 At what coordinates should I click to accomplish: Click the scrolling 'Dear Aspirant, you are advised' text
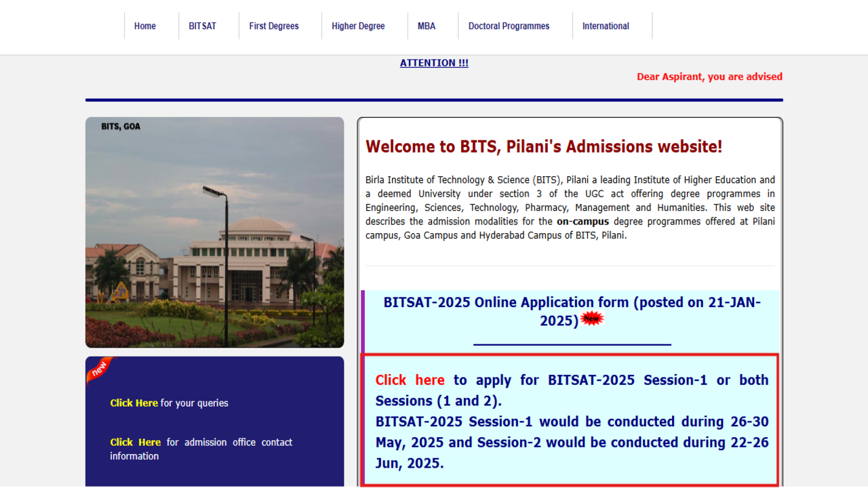709,77
